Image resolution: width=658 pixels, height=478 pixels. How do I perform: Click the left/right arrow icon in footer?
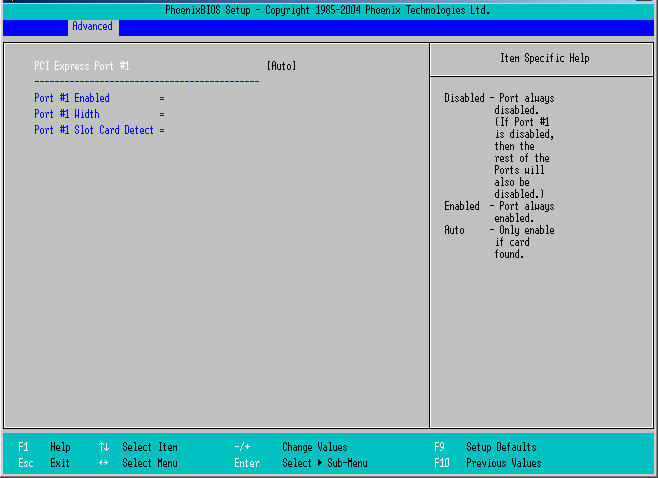(x=104, y=463)
